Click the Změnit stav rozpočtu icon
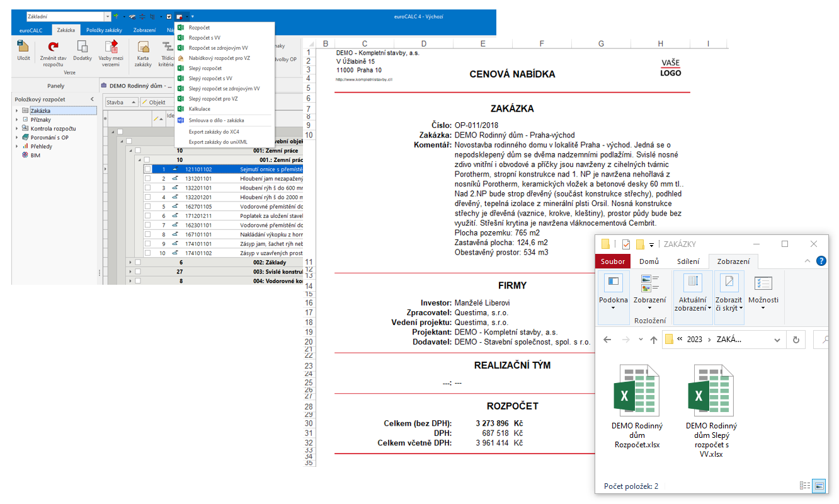 [x=54, y=47]
